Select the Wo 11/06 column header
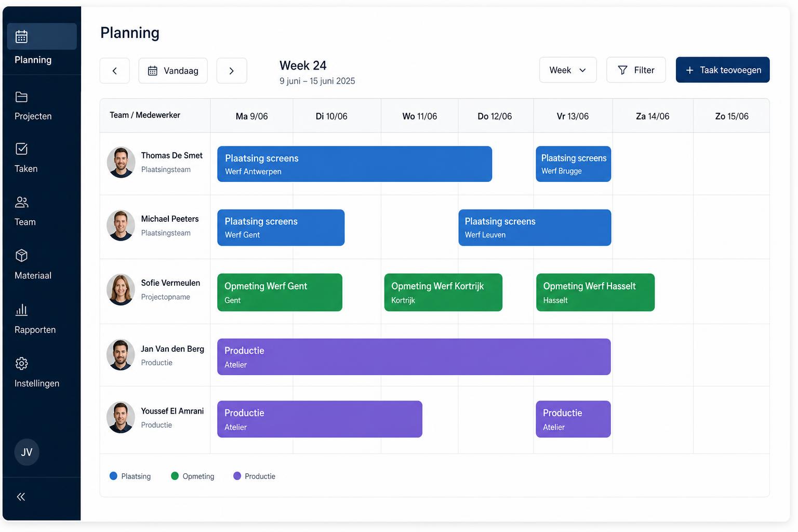The height and width of the screenshot is (532, 798). tap(419, 116)
